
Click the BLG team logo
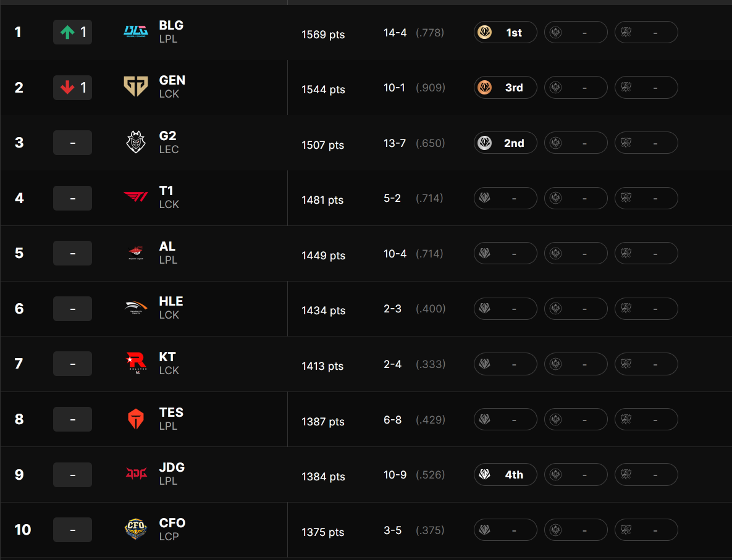click(136, 31)
